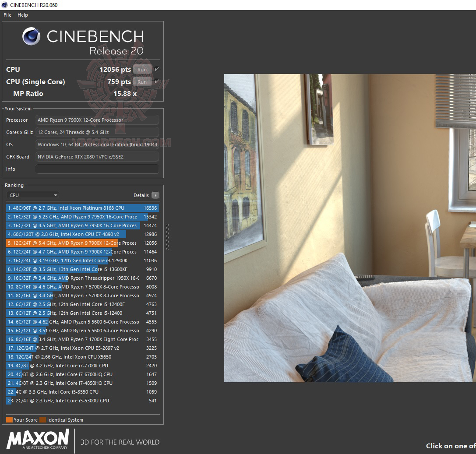Open the Ranking CPU dropdown
The height and width of the screenshot is (454, 476).
click(x=32, y=195)
